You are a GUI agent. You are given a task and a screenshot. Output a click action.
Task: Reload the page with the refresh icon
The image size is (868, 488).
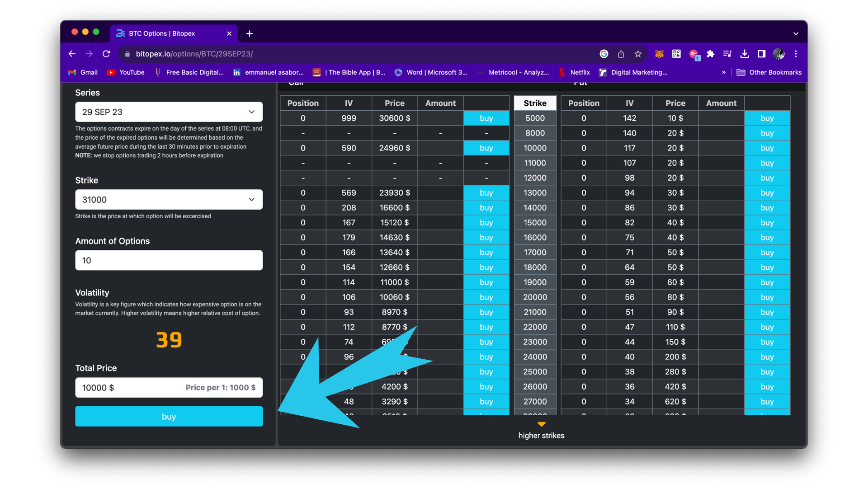(106, 54)
